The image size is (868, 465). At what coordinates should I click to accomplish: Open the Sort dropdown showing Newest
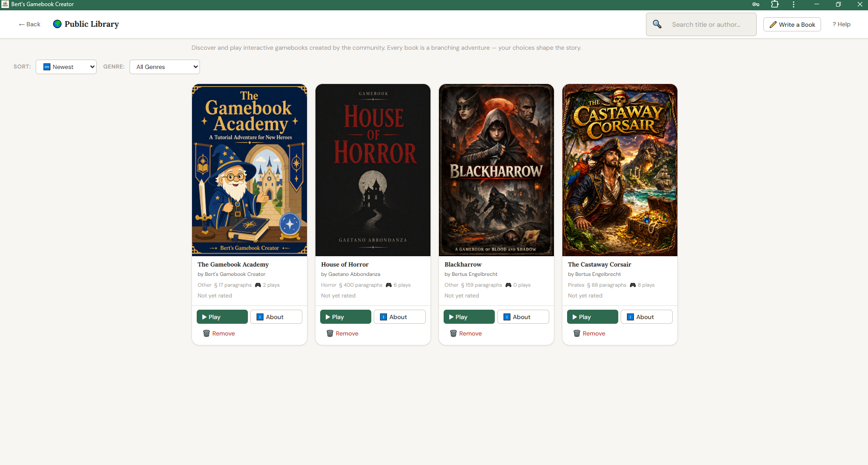[x=66, y=67]
